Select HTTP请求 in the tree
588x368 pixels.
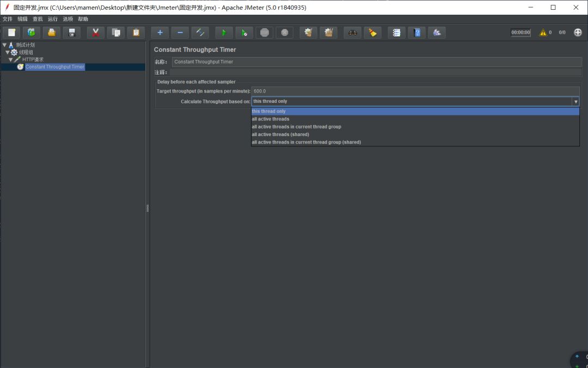point(33,59)
